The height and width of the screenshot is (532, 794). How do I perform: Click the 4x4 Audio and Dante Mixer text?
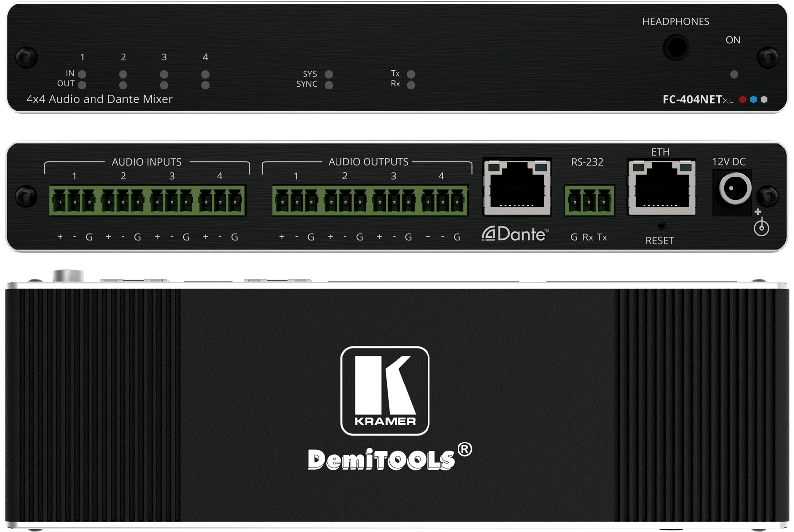click(x=99, y=99)
